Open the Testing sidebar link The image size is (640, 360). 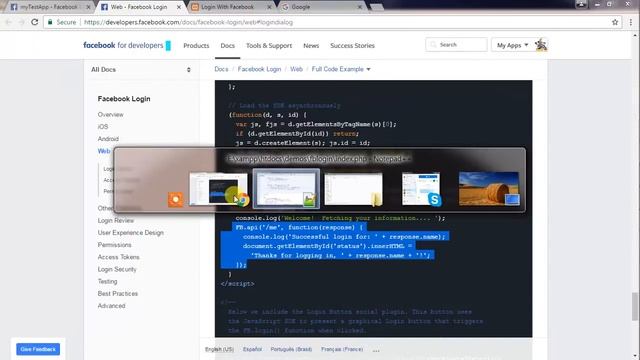[107, 282]
